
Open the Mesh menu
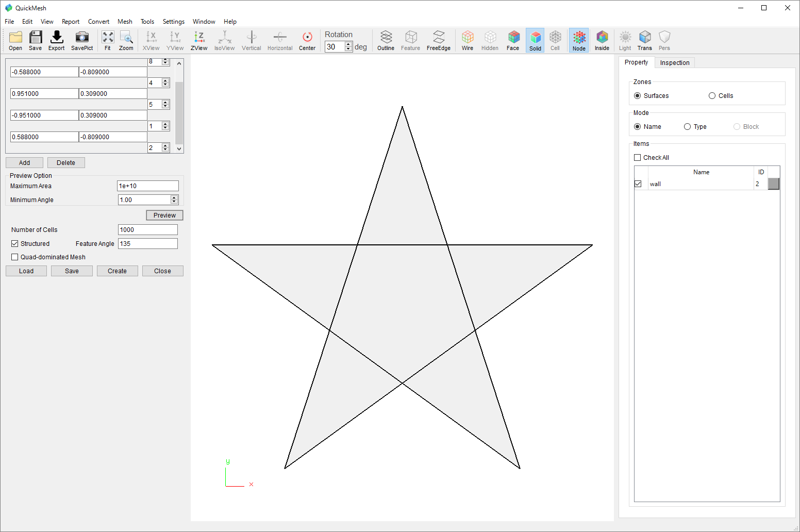tap(125, 22)
